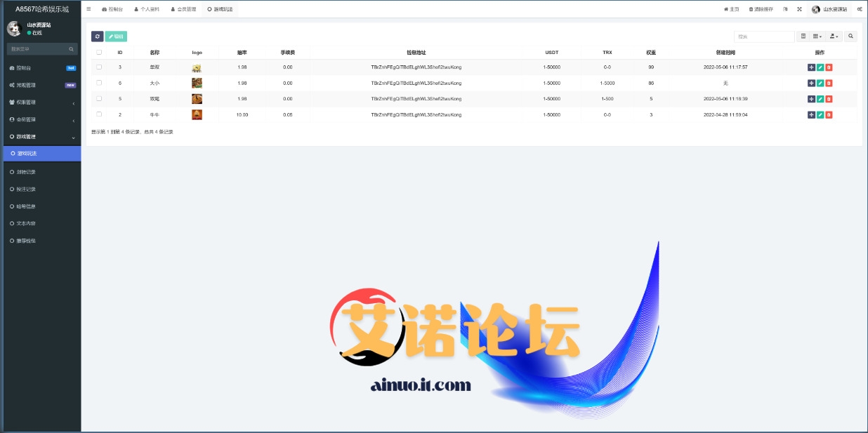Open 控制台 in the sidebar

click(x=41, y=68)
